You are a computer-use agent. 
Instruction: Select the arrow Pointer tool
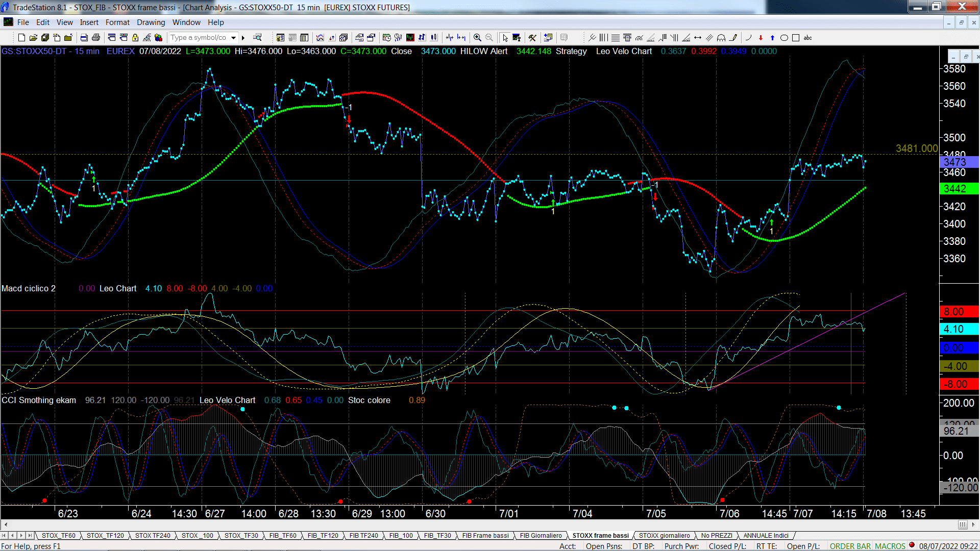[505, 38]
